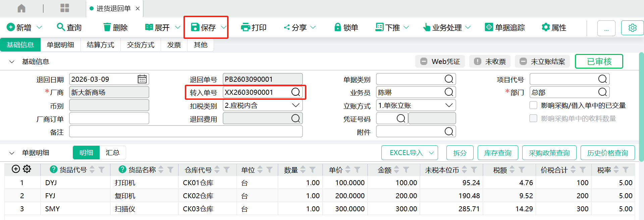The image size is (644, 220).
Task: Open the settings gear button at top right
Action: [x=632, y=28]
